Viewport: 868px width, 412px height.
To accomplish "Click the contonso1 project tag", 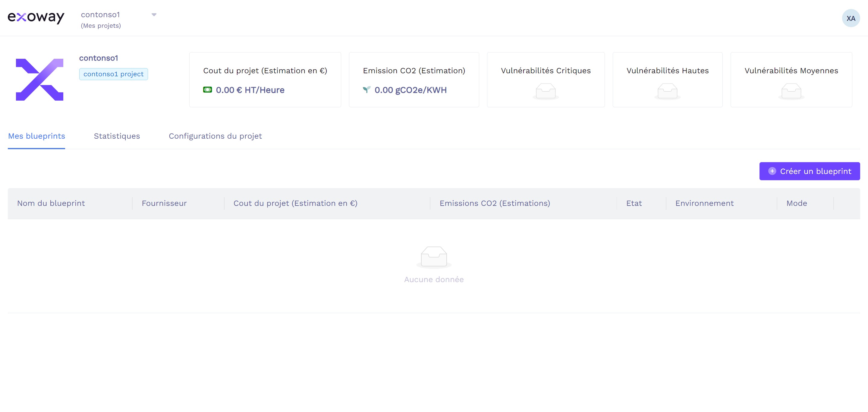I will pyautogui.click(x=113, y=74).
